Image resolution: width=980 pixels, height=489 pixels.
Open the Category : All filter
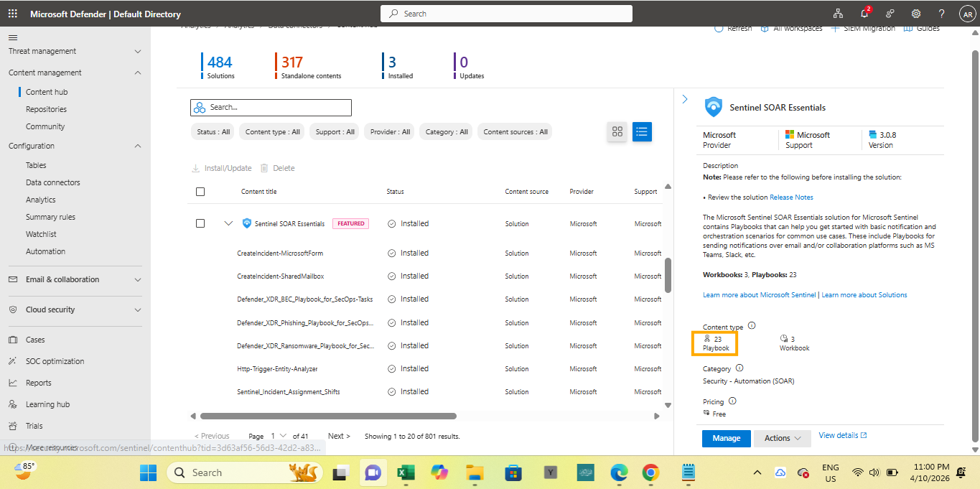click(447, 132)
